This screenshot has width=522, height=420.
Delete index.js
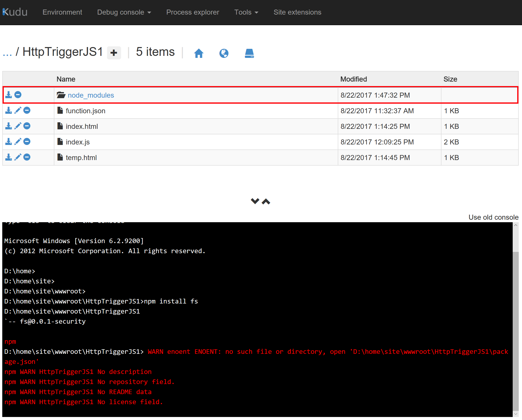[27, 141]
